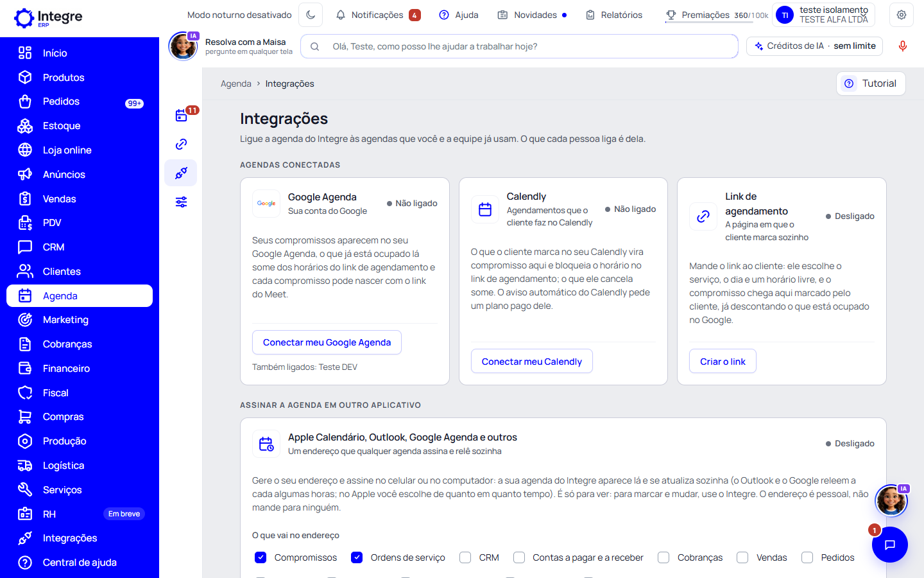Open Integrações in sidebar
This screenshot has width=924, height=578.
(x=80, y=538)
